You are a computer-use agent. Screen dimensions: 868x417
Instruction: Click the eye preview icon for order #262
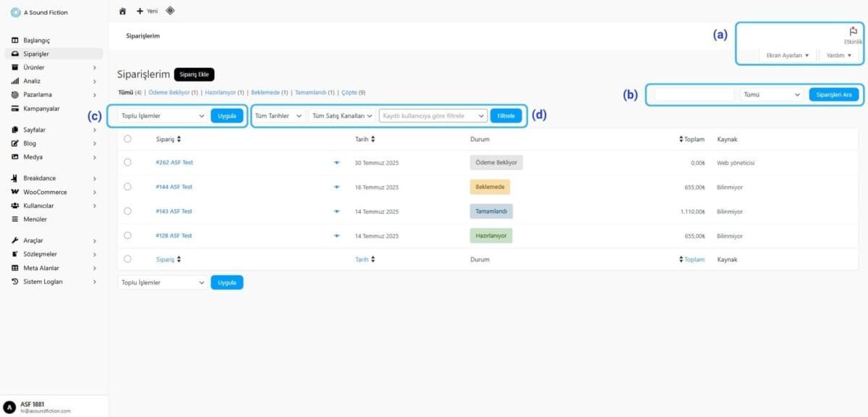click(x=336, y=163)
